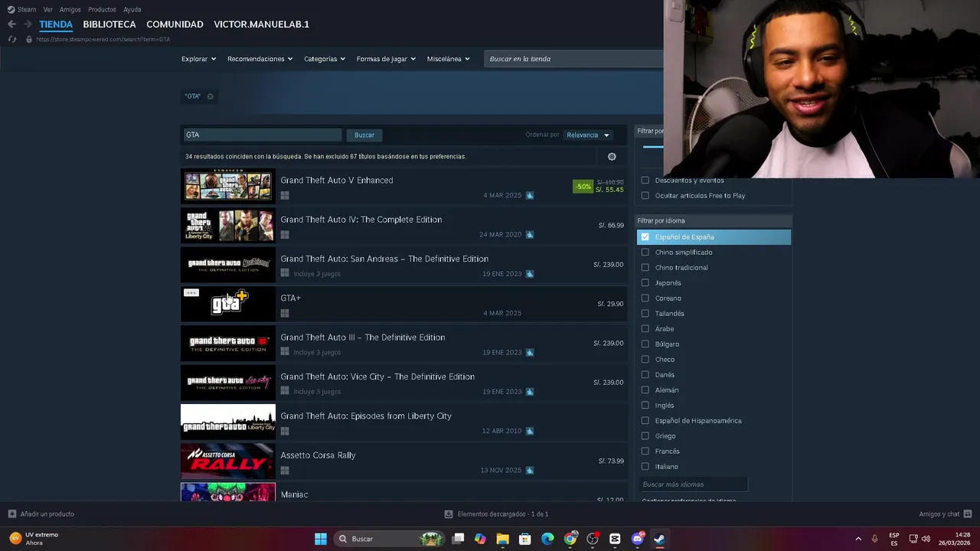Check Español de Hispanoamérica filter
Screen dimensions: 980x551
pyautogui.click(x=645, y=421)
